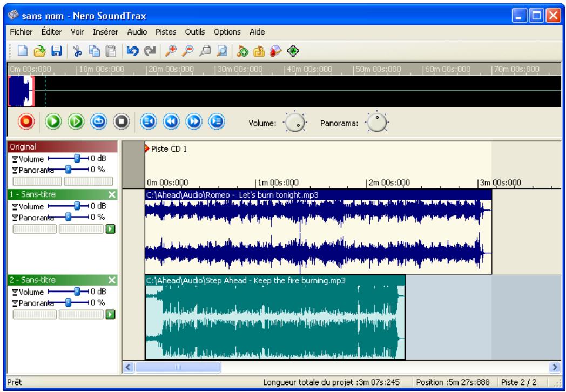Click the track 1 volume slider handle
Image resolution: width=566 pixels, height=392 pixels.
[77, 206]
